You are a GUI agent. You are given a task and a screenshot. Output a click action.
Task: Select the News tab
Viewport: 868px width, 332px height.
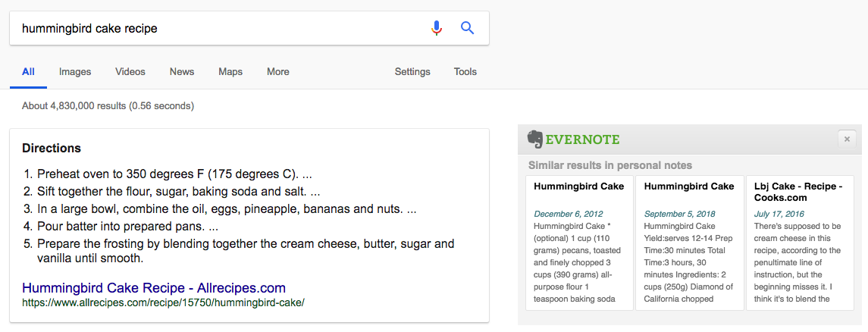coord(182,72)
